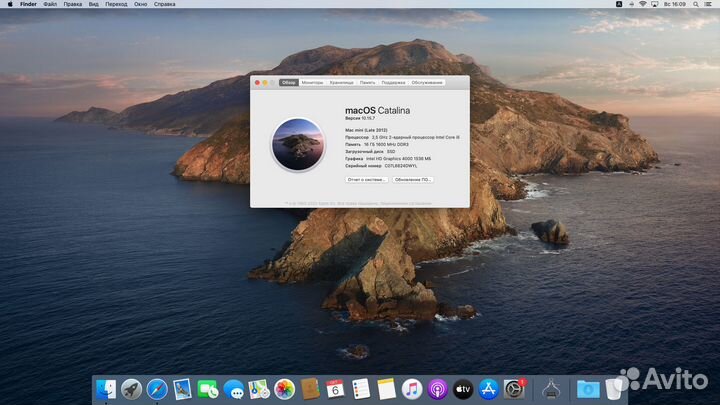The width and height of the screenshot is (720, 405).
Task: Click the Серийный номер line
Action: point(381,166)
